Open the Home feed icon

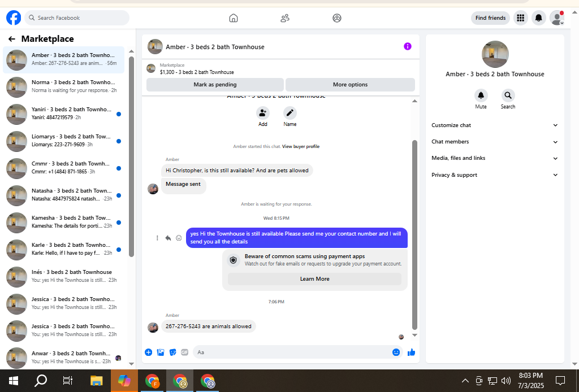click(x=234, y=18)
